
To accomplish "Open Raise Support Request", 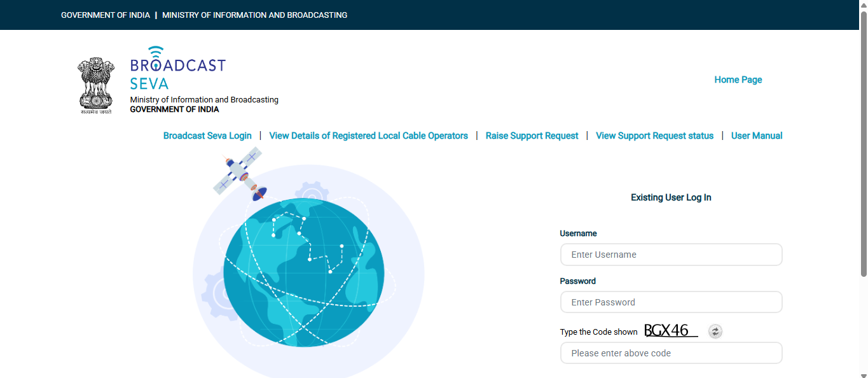I will tap(532, 136).
